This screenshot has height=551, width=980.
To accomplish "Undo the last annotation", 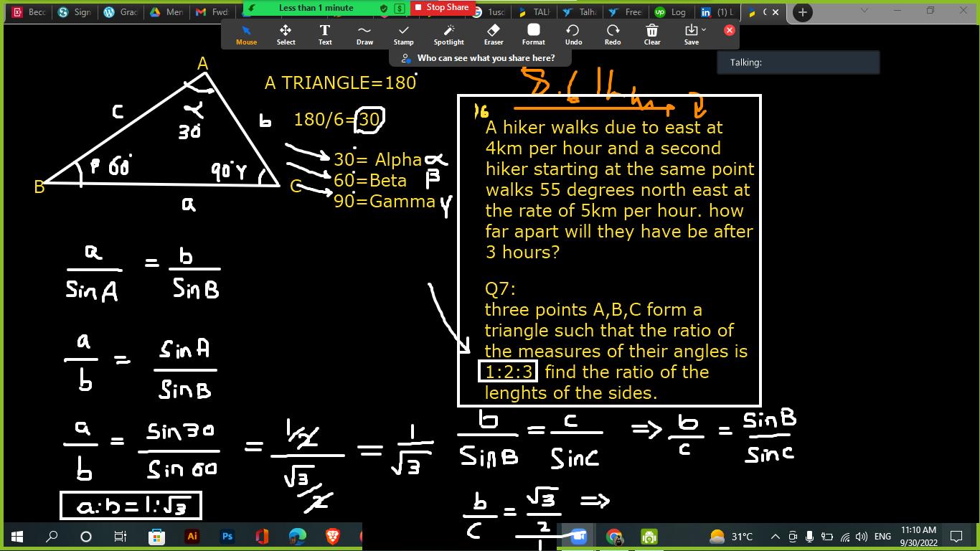I will tap(573, 34).
